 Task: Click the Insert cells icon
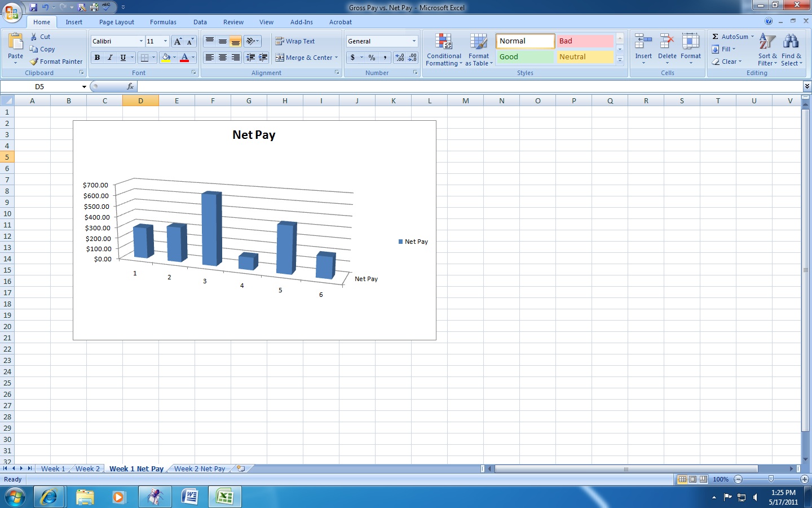tap(643, 42)
